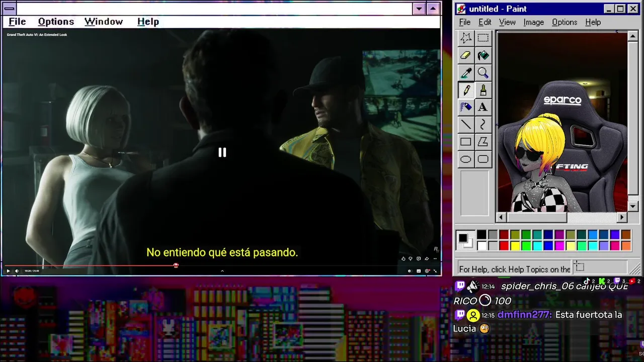Toggle the autoplay switch in video controls
The width and height of the screenshot is (644, 362).
[x=410, y=271]
